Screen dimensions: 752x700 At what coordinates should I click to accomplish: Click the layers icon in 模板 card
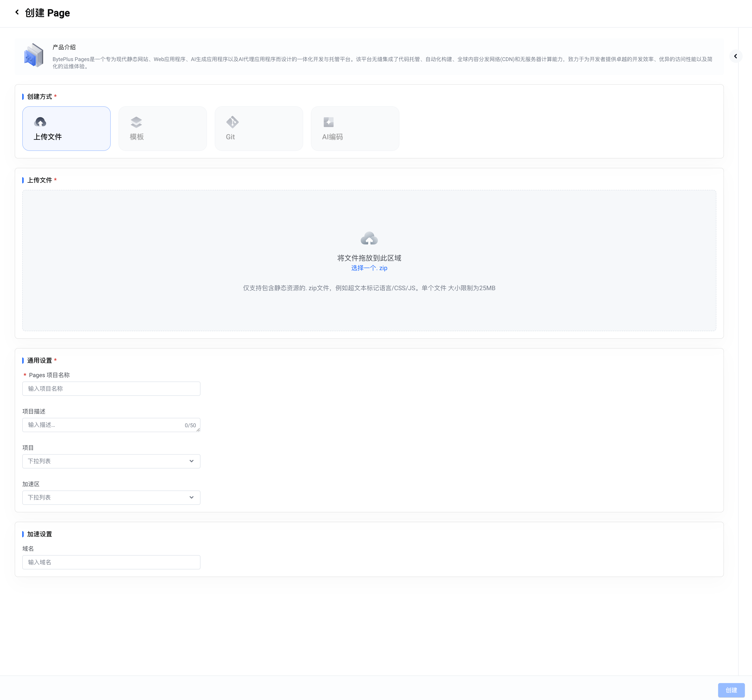point(136,122)
